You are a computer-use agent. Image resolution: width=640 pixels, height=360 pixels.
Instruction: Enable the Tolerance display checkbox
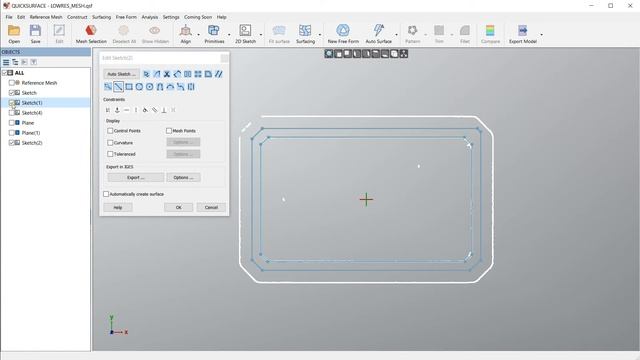click(110, 154)
